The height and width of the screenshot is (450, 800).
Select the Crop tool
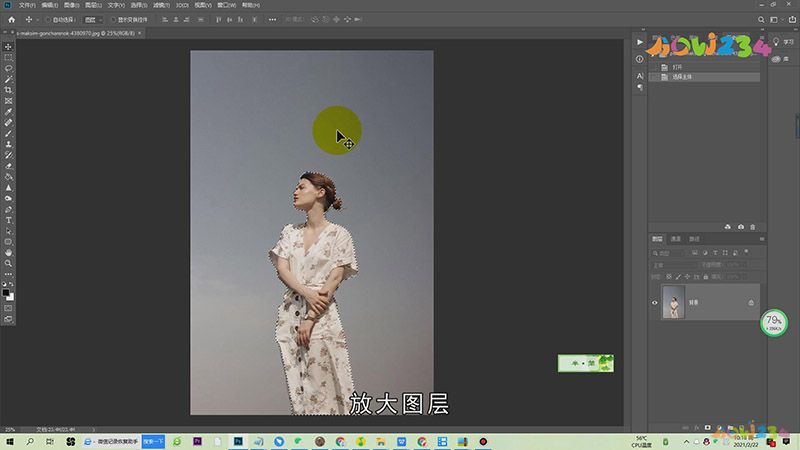pyautogui.click(x=8, y=90)
